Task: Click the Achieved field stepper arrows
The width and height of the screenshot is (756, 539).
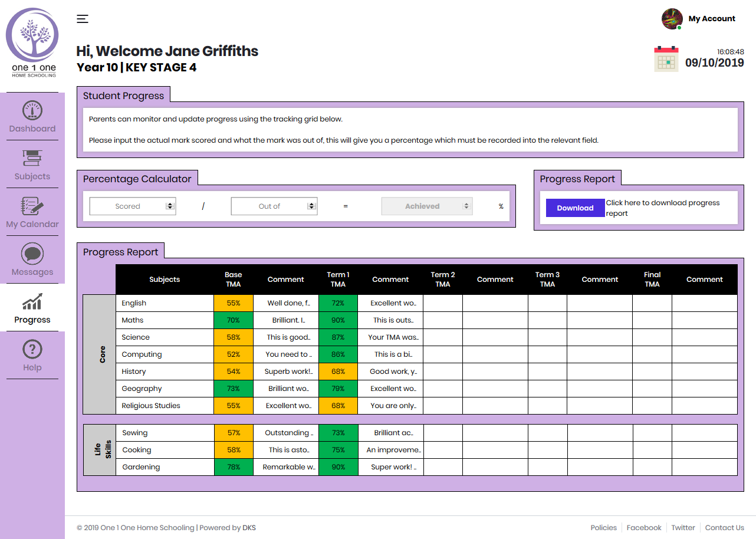Action: click(466, 206)
